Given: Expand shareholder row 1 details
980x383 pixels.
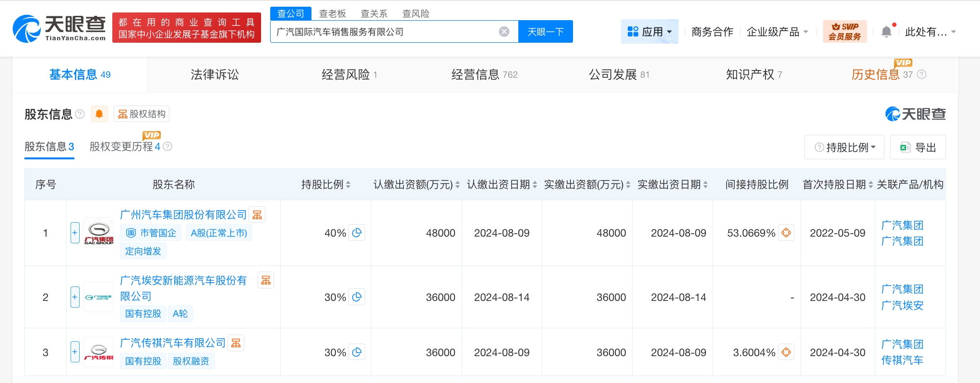Looking at the screenshot, I should pyautogui.click(x=75, y=233).
